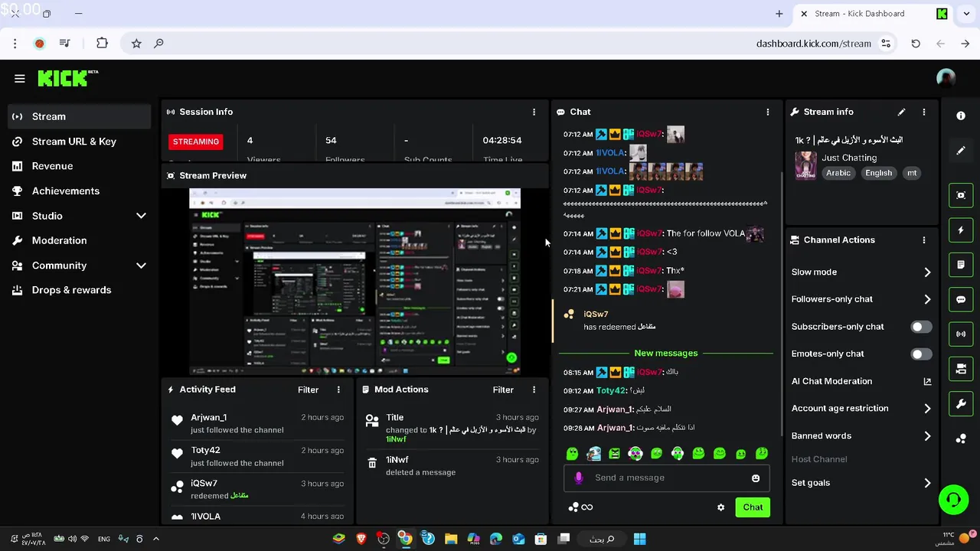The height and width of the screenshot is (551, 980).
Task: Click the stream preview widget icon in the right rail
Action: pos(961,195)
